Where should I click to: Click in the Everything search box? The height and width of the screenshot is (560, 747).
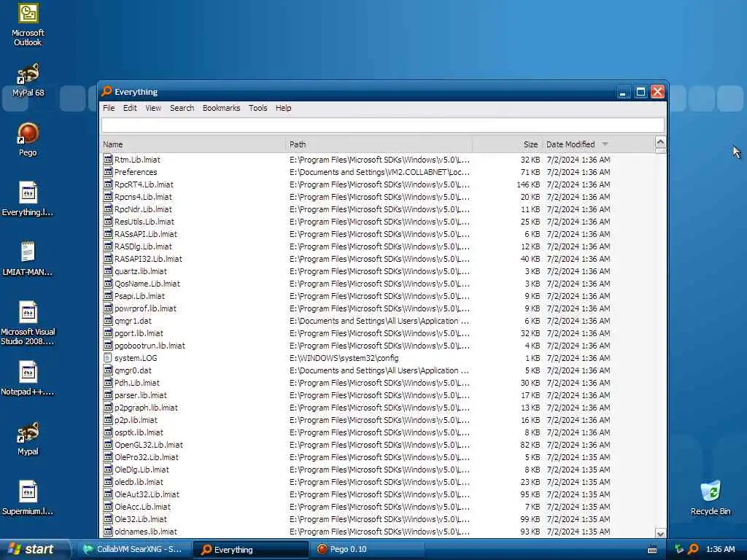(x=382, y=125)
